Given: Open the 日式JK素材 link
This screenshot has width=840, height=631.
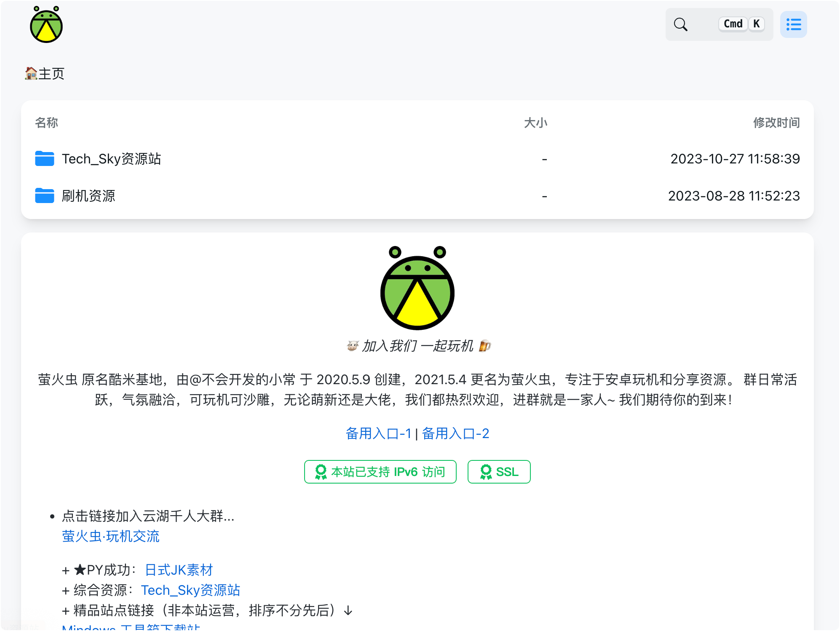Looking at the screenshot, I should coord(178,570).
